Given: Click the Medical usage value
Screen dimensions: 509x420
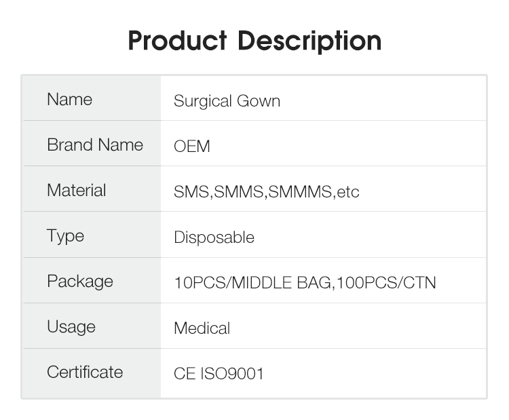Looking at the screenshot, I should [202, 328].
